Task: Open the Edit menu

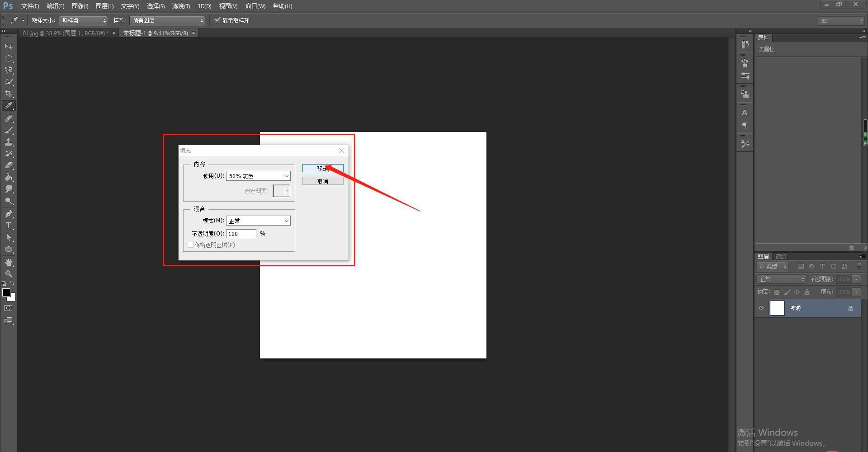Action: click(55, 6)
